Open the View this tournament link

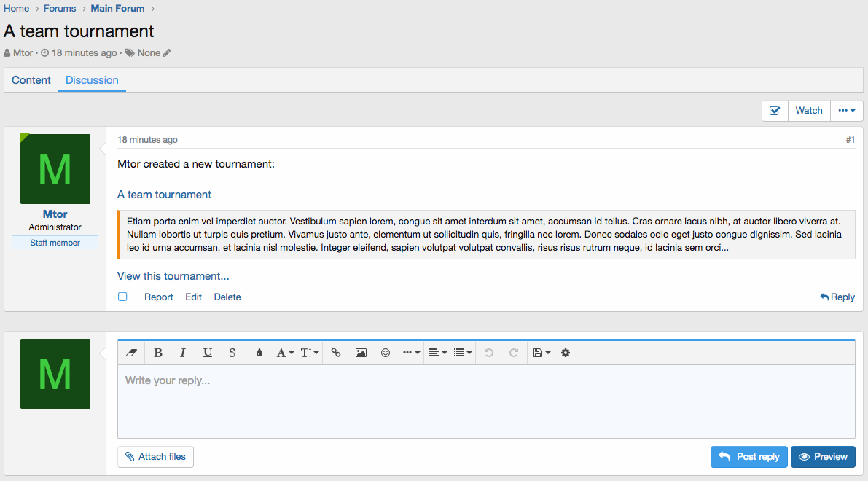[x=173, y=276]
